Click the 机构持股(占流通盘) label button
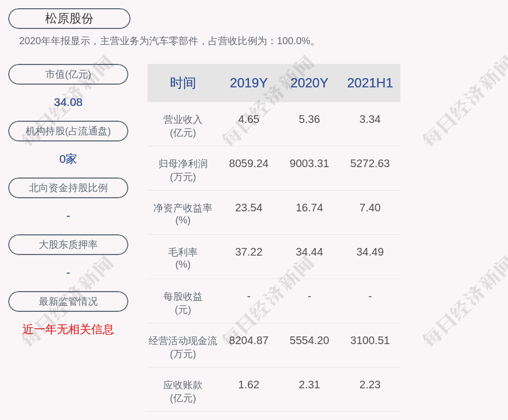The height and width of the screenshot is (420, 508). [68, 131]
